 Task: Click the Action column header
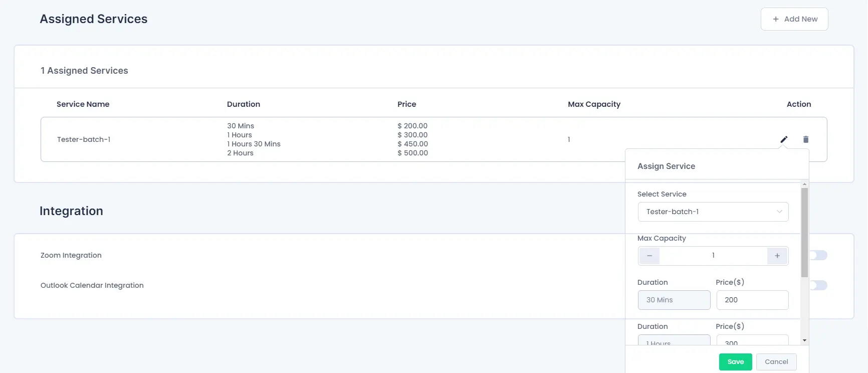[x=799, y=104]
